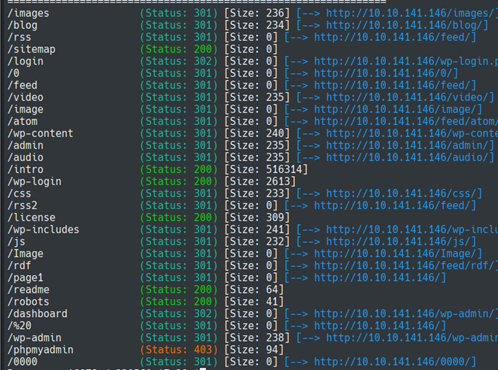The image size is (498, 370).
Task: Select the Size: 94 value
Action: [x=254, y=349]
